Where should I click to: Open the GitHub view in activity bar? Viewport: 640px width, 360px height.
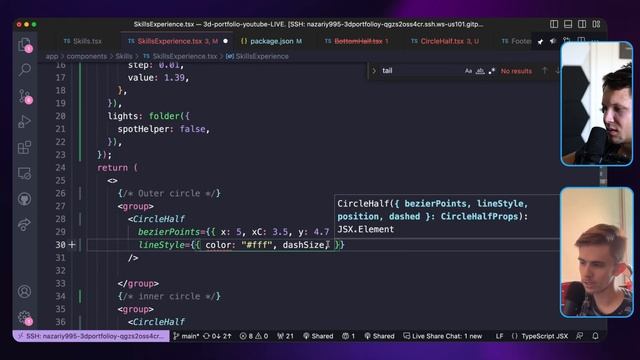[x=24, y=199]
